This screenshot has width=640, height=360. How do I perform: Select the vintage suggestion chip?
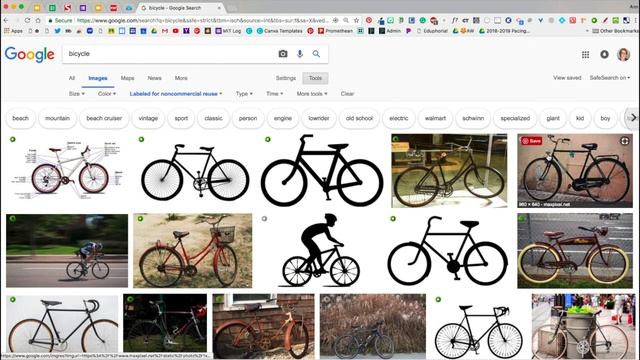(x=148, y=118)
